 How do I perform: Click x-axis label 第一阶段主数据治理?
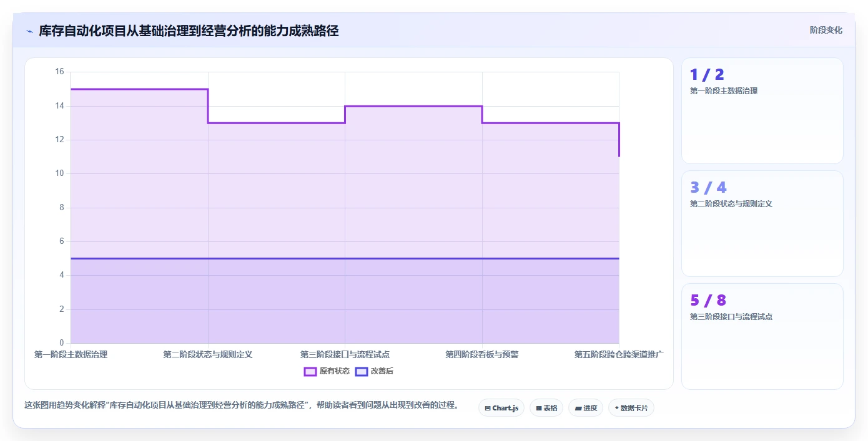pos(71,354)
